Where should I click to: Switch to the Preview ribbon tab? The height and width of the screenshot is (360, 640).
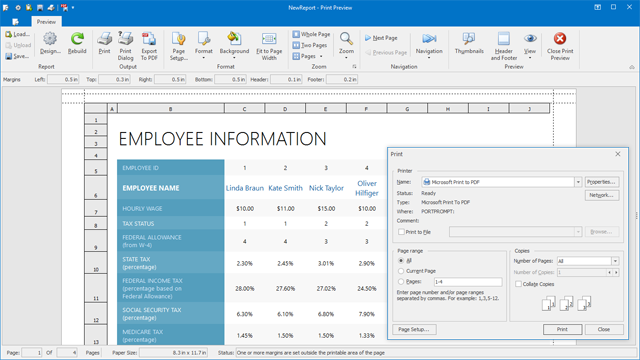(46, 22)
